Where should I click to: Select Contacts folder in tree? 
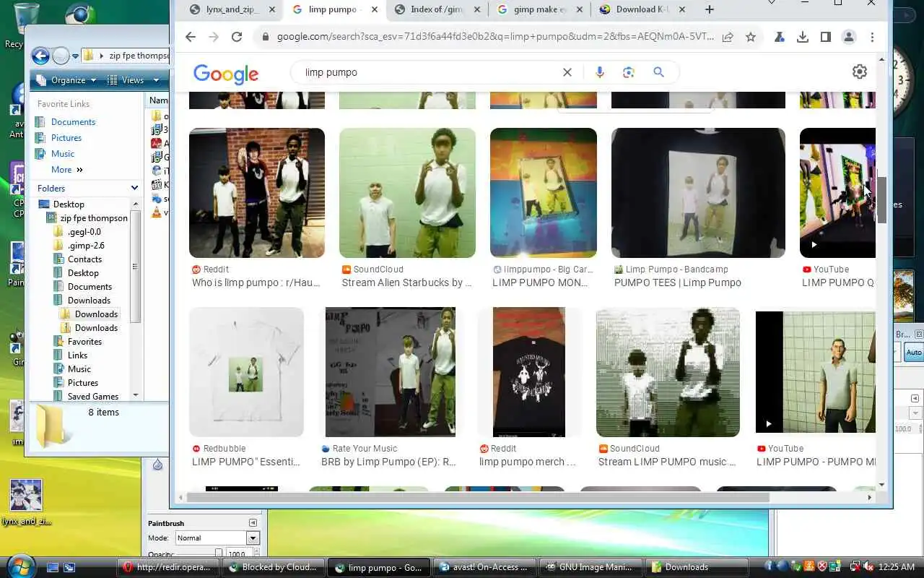click(84, 259)
